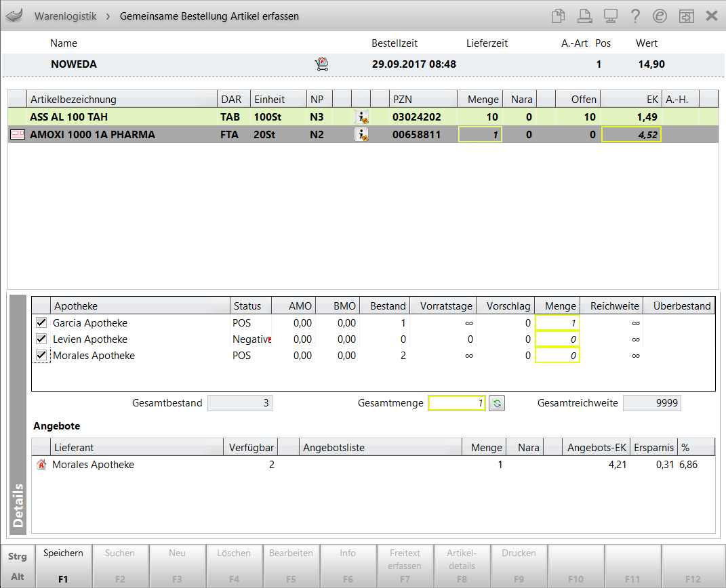The image size is (726, 588).
Task: Select the AMOXI 1000 1A PHARMA article name
Action: pyautogui.click(x=93, y=135)
